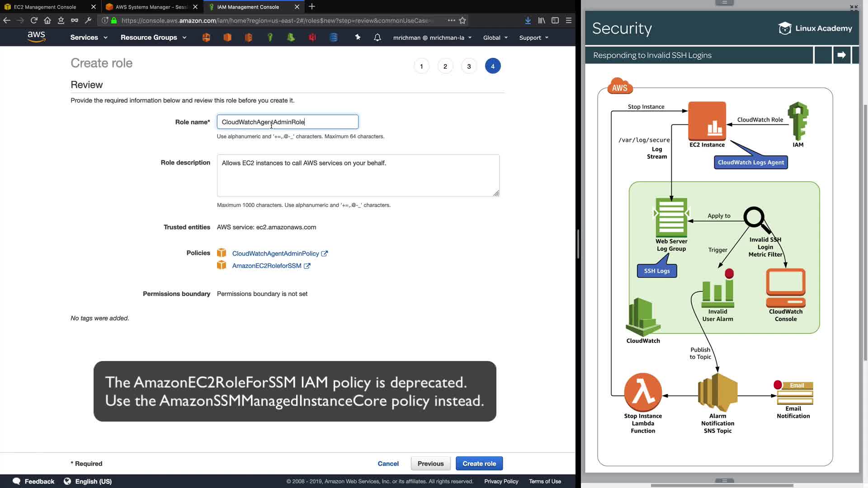
Task: Open the browser downloads arrow icon
Action: [528, 20]
